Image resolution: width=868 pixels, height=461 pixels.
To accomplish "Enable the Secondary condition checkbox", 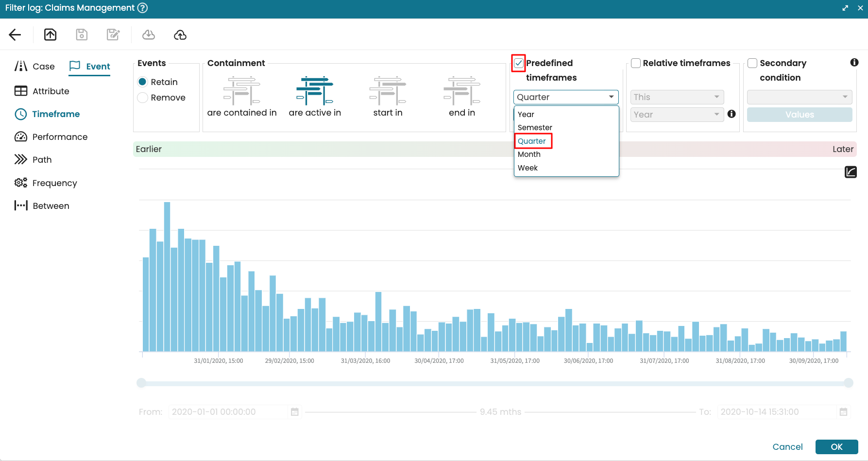I will (x=752, y=63).
